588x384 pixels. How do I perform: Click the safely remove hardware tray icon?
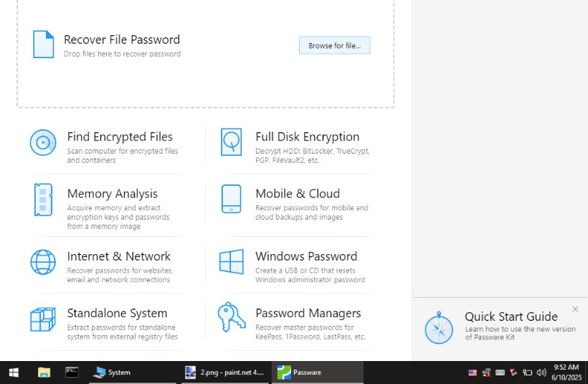coord(513,373)
